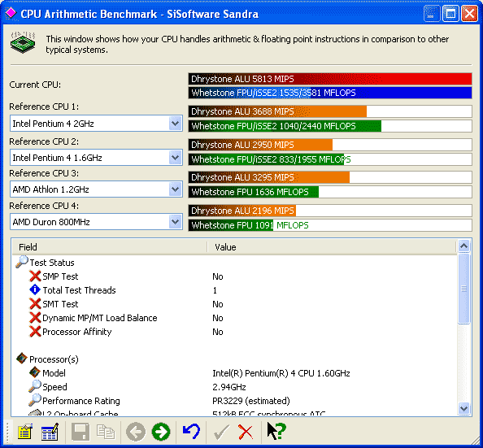The image size is (483, 448).
Task: Click the blue Refresh arrow icon
Action: click(x=192, y=432)
